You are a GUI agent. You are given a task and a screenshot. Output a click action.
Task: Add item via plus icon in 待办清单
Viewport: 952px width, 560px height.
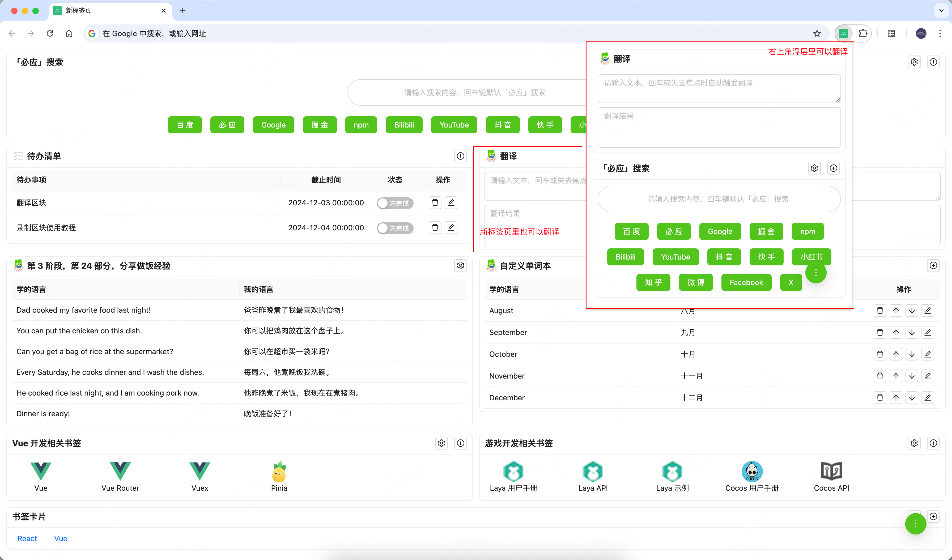(x=461, y=156)
